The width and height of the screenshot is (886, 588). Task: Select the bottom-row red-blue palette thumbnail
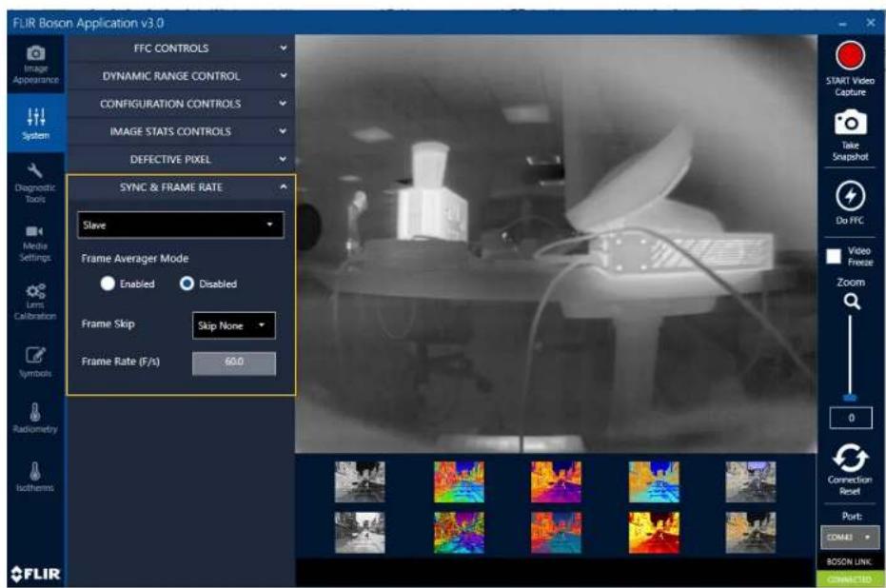(556, 533)
